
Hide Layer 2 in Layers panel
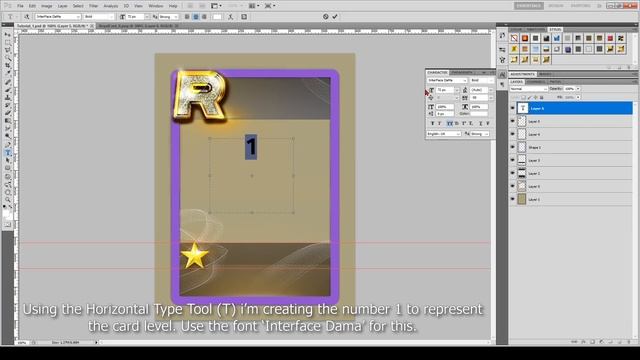click(513, 173)
